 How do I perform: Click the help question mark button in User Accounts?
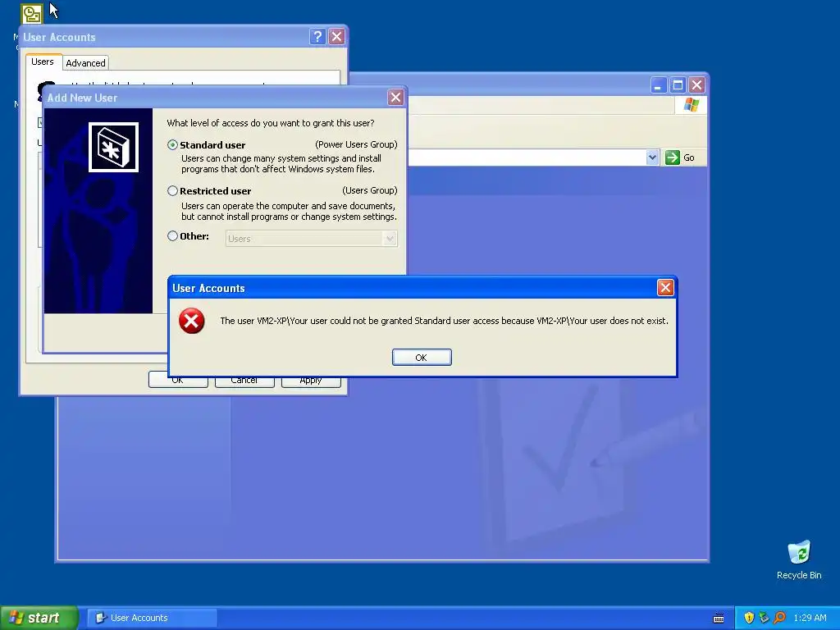click(317, 36)
